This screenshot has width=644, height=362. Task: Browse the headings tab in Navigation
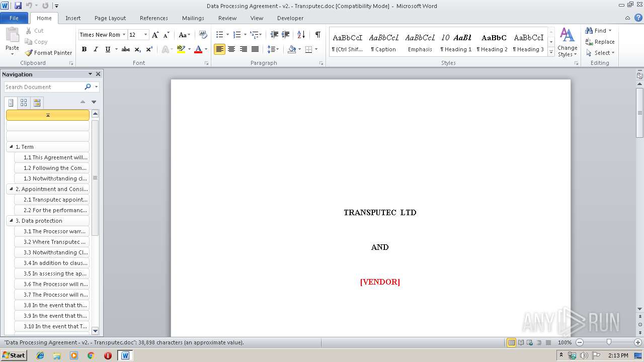coord(11,103)
